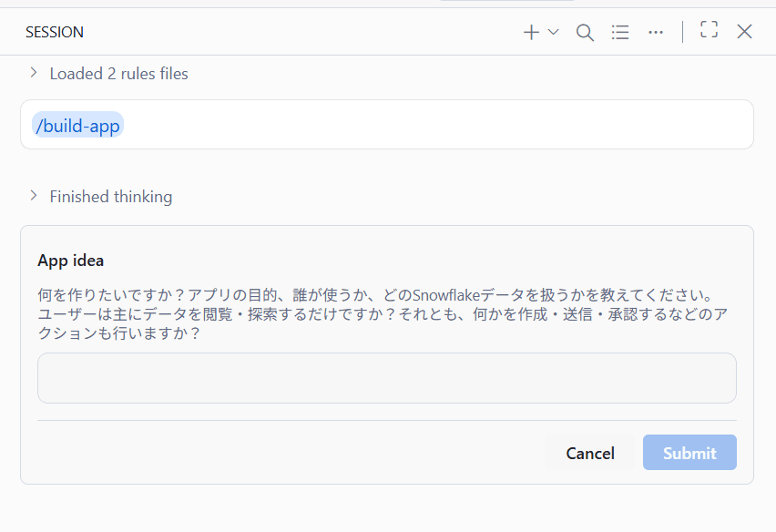Click the Cancel button
This screenshot has width=776, height=532.
[590, 453]
